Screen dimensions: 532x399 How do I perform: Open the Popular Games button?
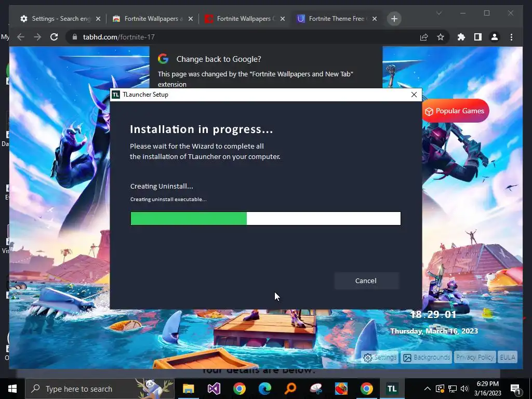pos(455,111)
